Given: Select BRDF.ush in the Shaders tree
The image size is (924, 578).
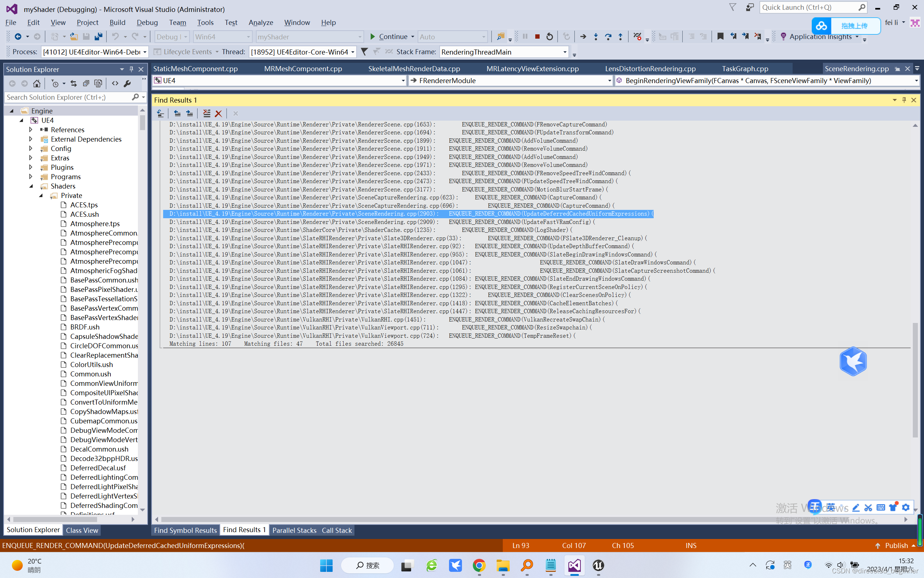Looking at the screenshot, I should (x=84, y=327).
